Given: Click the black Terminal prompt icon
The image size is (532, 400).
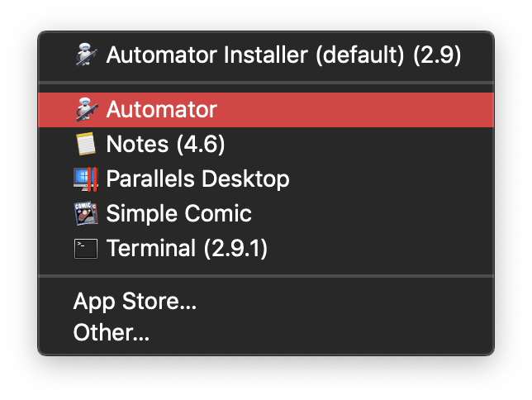Looking at the screenshot, I should (86, 249).
